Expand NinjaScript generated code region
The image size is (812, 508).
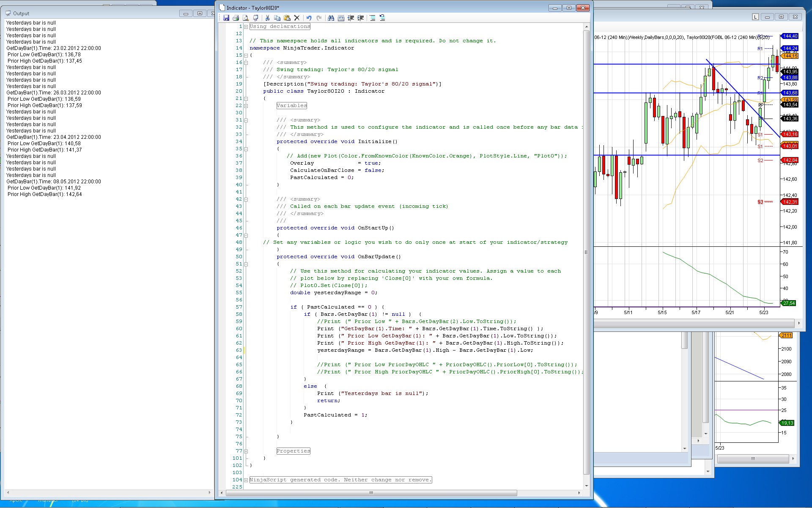[x=246, y=480]
